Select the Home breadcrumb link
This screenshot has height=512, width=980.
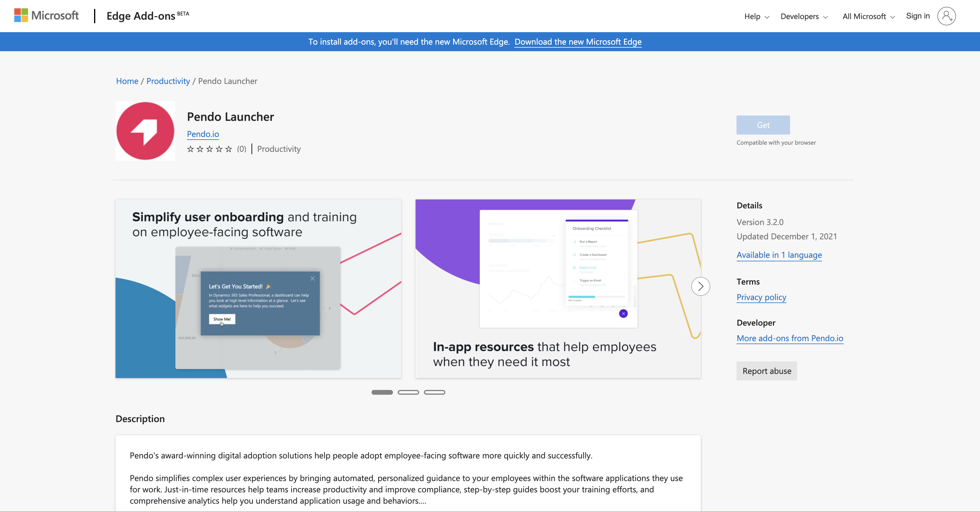pos(127,80)
